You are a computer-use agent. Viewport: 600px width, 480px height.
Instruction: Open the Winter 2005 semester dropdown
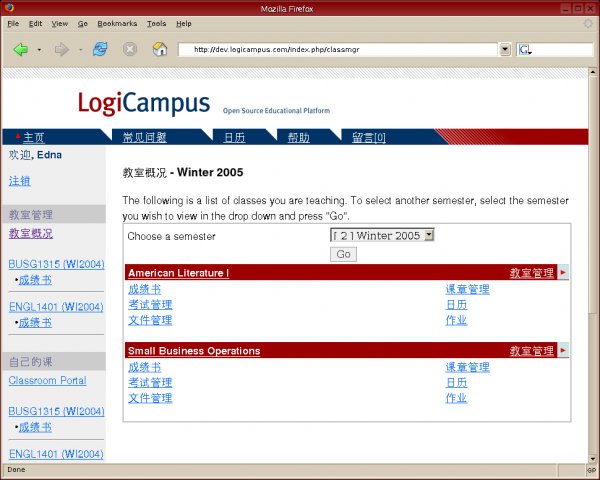tap(382, 235)
